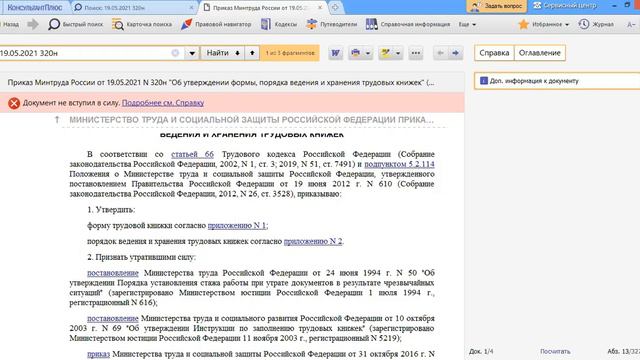Click the red not-in-force warning icon
640x360 pixels.
(14, 103)
